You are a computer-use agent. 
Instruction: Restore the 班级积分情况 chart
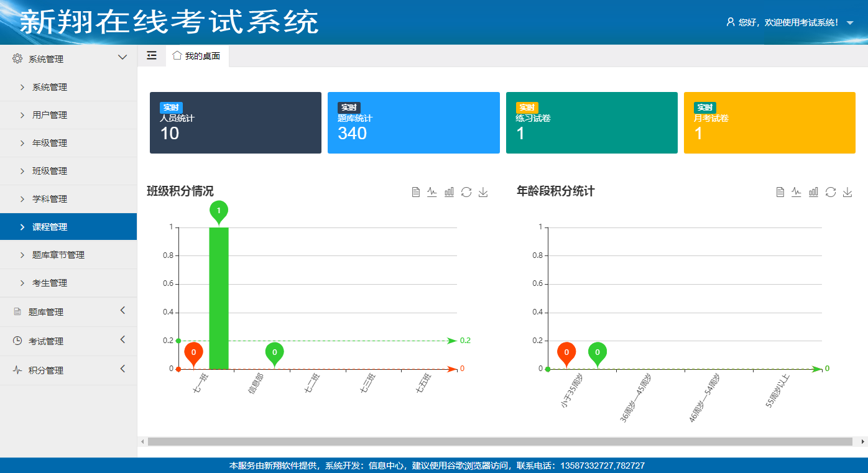pyautogui.click(x=466, y=192)
